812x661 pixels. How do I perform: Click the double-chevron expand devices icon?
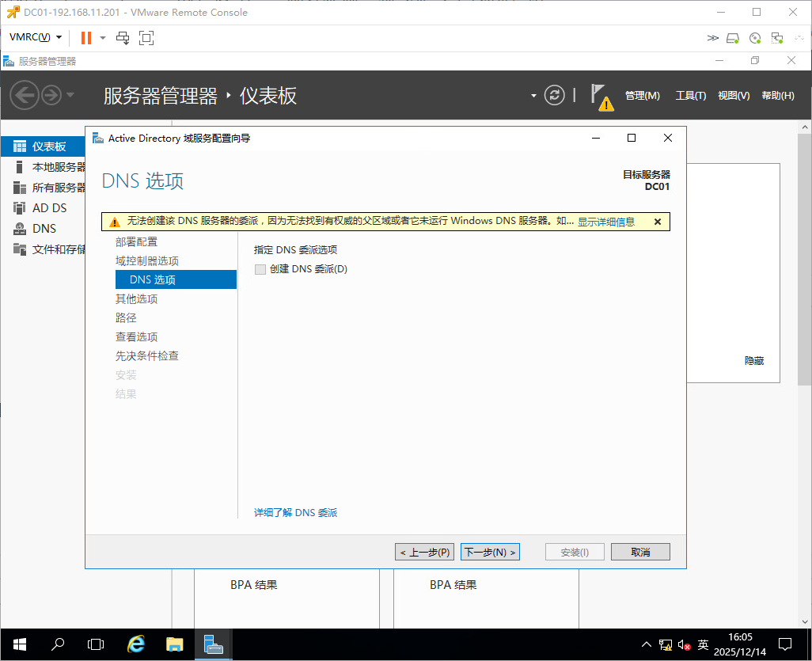pyautogui.click(x=712, y=38)
